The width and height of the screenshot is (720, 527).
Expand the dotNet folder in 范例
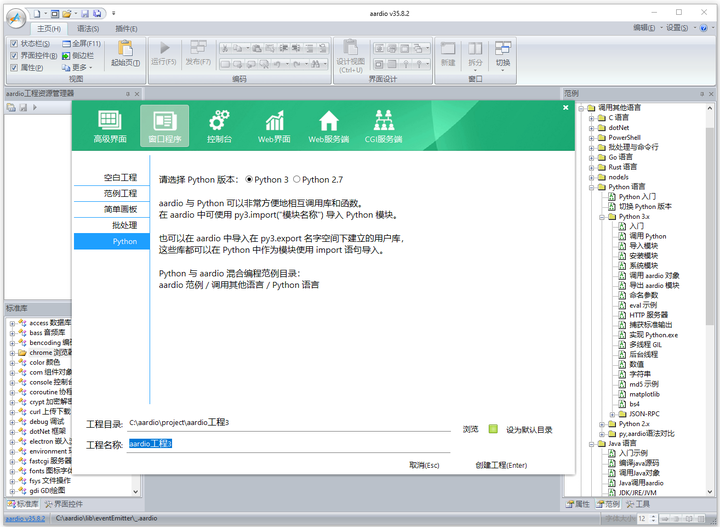pos(591,128)
